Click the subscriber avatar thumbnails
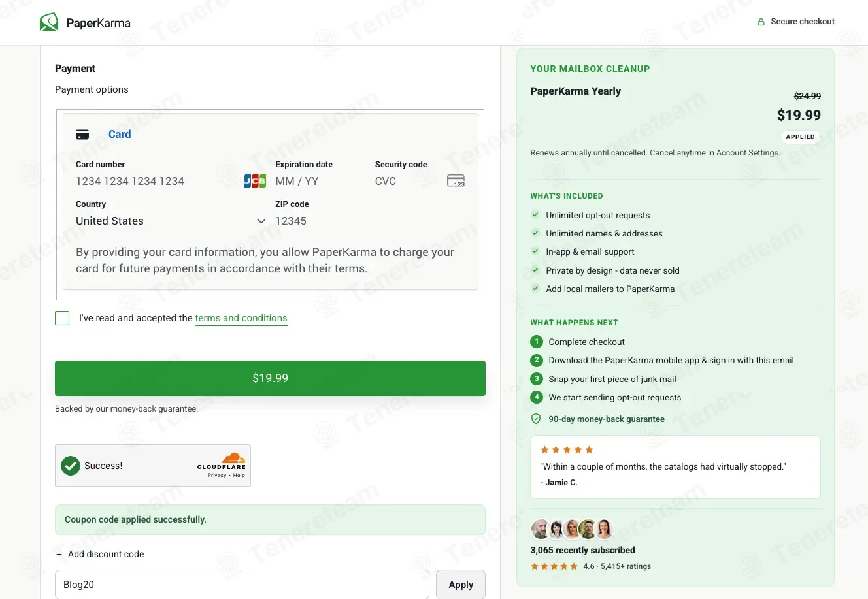 (x=572, y=529)
